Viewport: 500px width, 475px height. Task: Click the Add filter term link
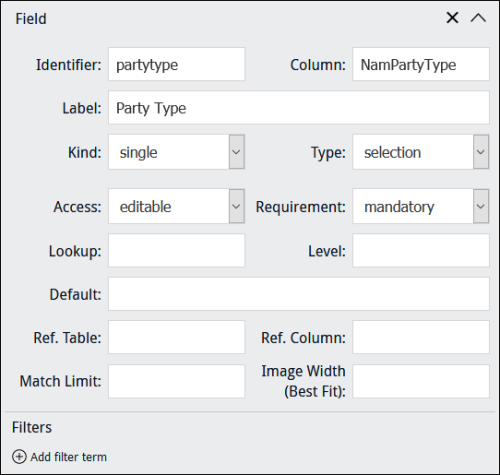click(x=69, y=457)
